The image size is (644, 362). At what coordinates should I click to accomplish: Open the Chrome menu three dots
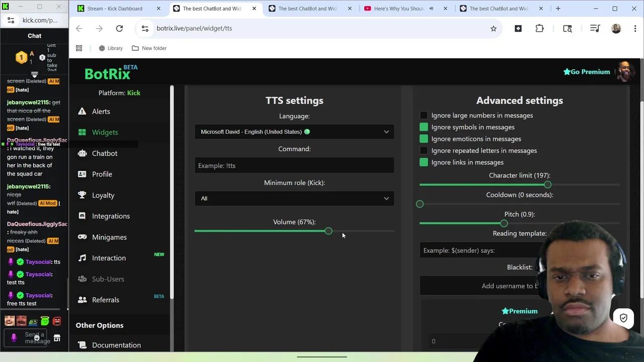634,29
